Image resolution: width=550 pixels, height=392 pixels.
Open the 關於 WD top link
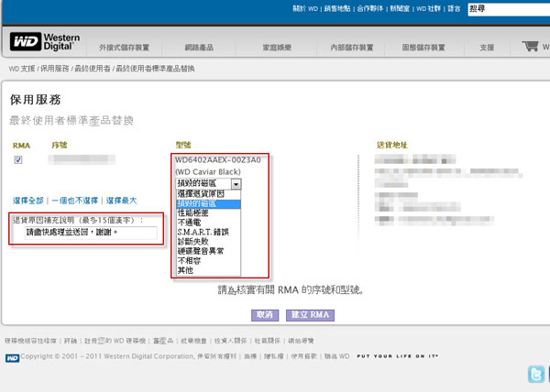(305, 9)
